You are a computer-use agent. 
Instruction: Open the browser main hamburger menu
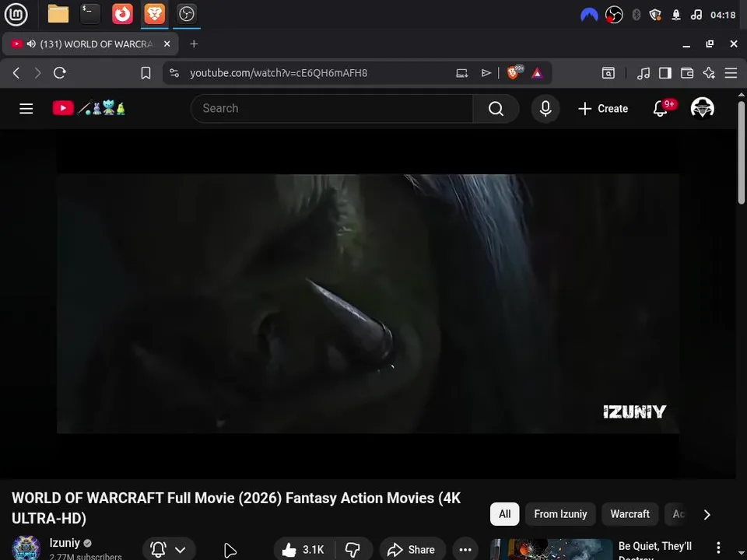(x=731, y=73)
